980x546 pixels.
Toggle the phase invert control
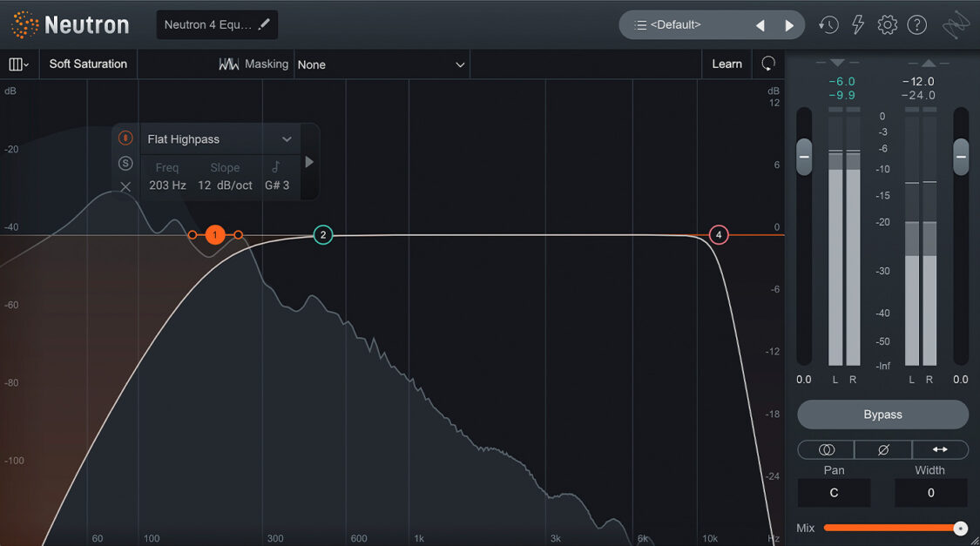tap(882, 449)
